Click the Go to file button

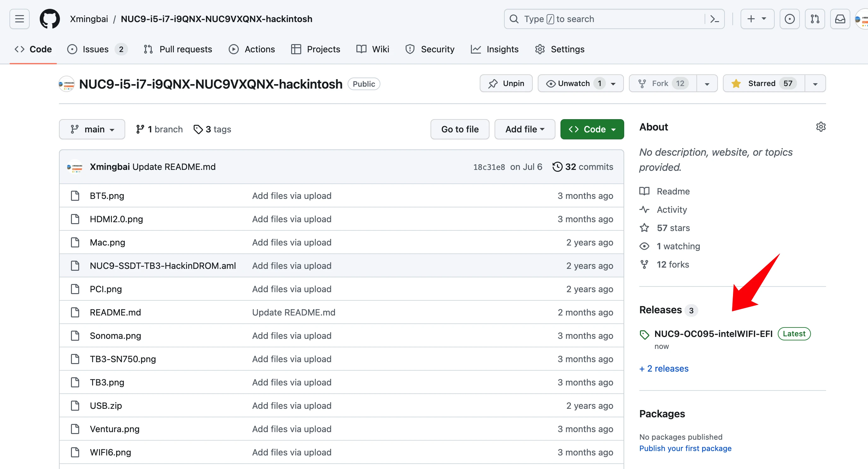tap(460, 129)
